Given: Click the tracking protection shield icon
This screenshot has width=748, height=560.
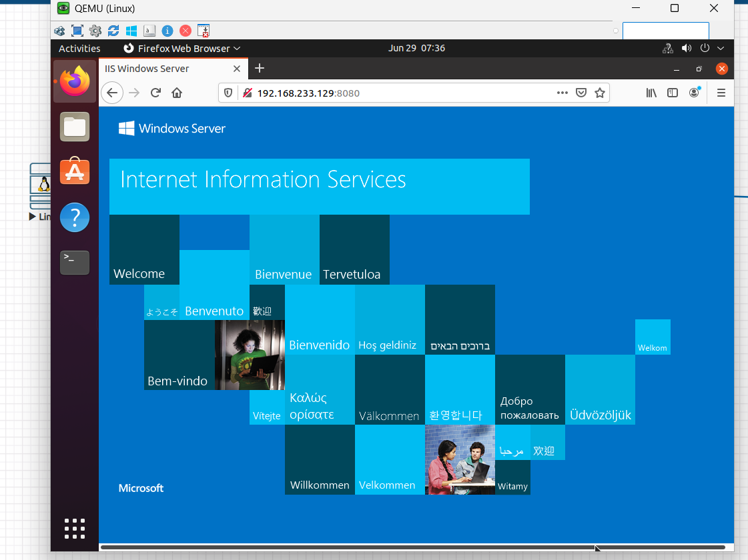Looking at the screenshot, I should tap(228, 93).
